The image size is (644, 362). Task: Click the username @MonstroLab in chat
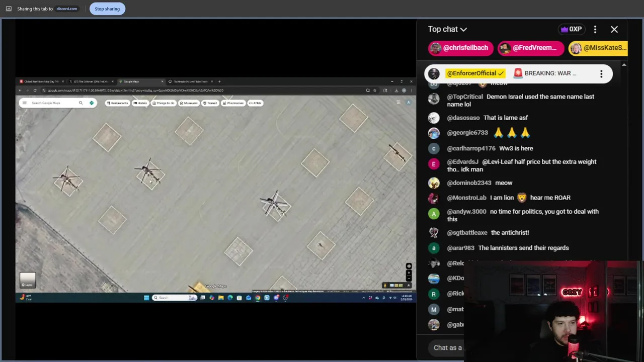[465, 198]
